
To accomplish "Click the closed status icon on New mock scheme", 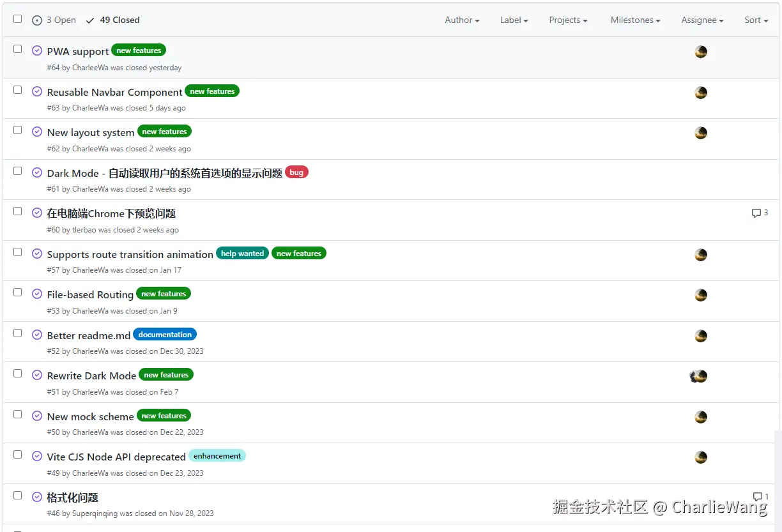I will (37, 416).
